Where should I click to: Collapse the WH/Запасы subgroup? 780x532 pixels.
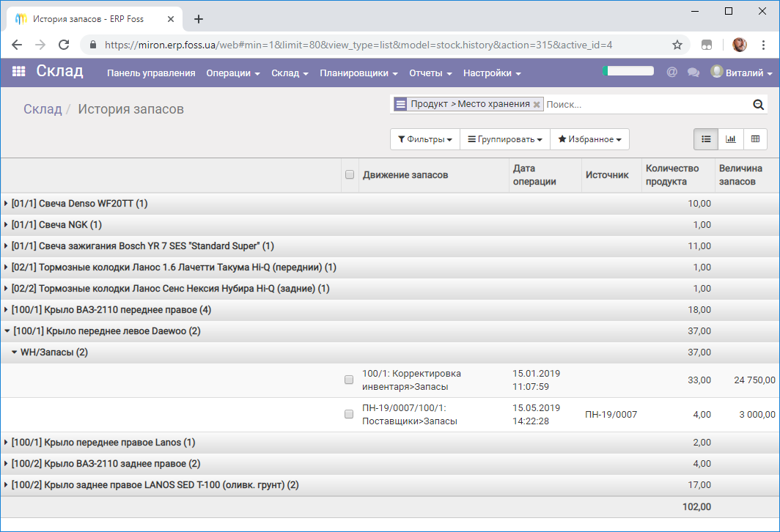pyautogui.click(x=390, y=352)
